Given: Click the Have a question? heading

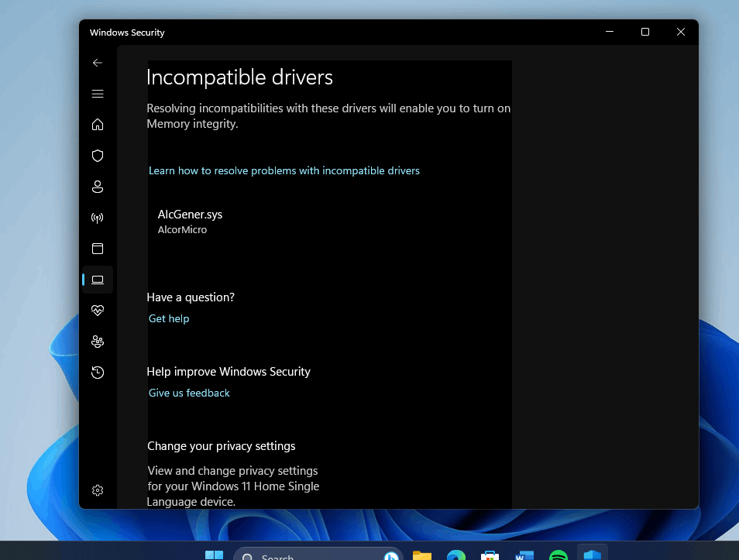Looking at the screenshot, I should tap(191, 297).
